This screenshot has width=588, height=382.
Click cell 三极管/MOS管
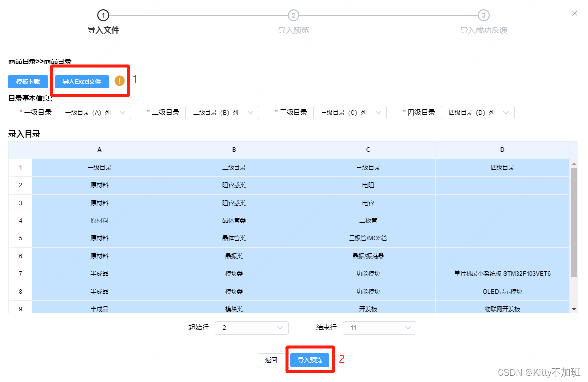pos(368,238)
